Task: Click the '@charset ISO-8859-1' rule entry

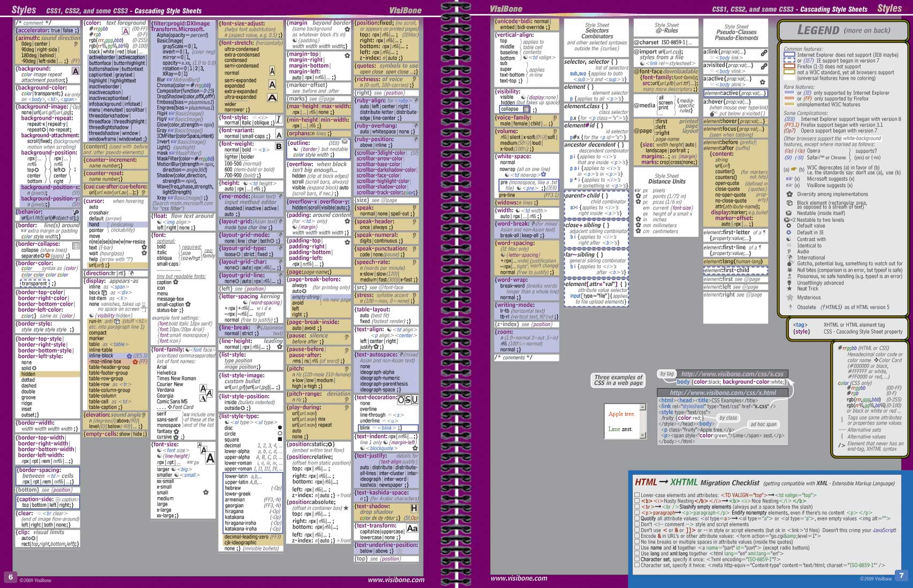Action: click(666, 42)
